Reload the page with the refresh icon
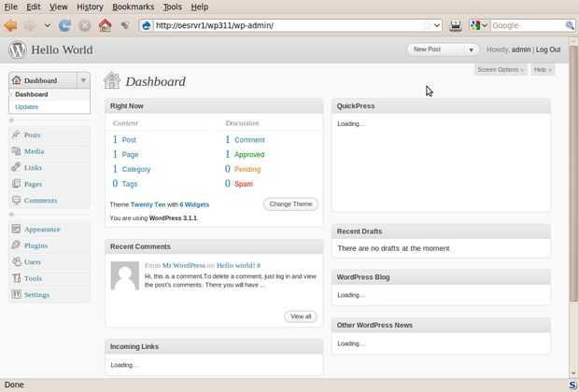Viewport: 579px width, 392px height. 65,25
